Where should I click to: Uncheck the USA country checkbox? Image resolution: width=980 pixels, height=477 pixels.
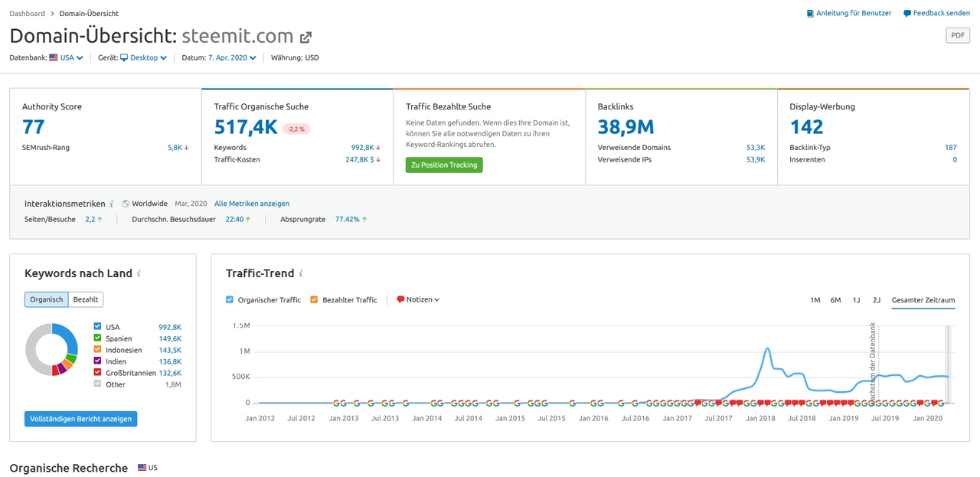tap(97, 327)
